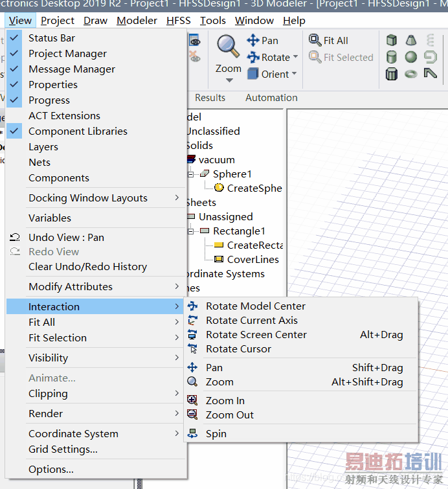The height and width of the screenshot is (489, 448).
Task: Select the CoverLines tree item
Action: coord(253,260)
